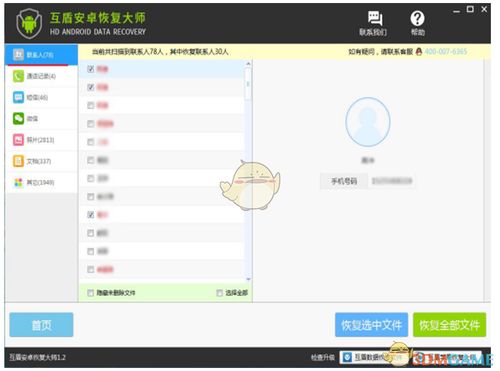Maximize the recovery app window
500x371 pixels.
(470, 9)
